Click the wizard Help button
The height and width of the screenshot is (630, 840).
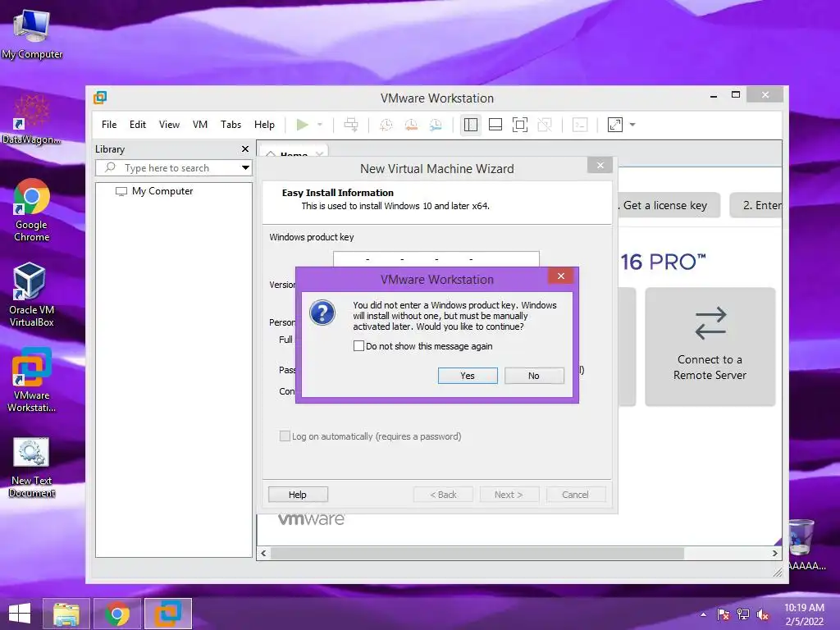click(298, 495)
